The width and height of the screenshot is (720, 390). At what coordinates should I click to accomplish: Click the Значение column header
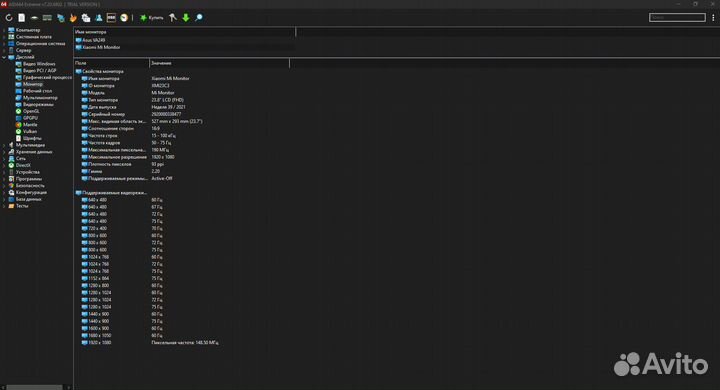tap(219, 63)
